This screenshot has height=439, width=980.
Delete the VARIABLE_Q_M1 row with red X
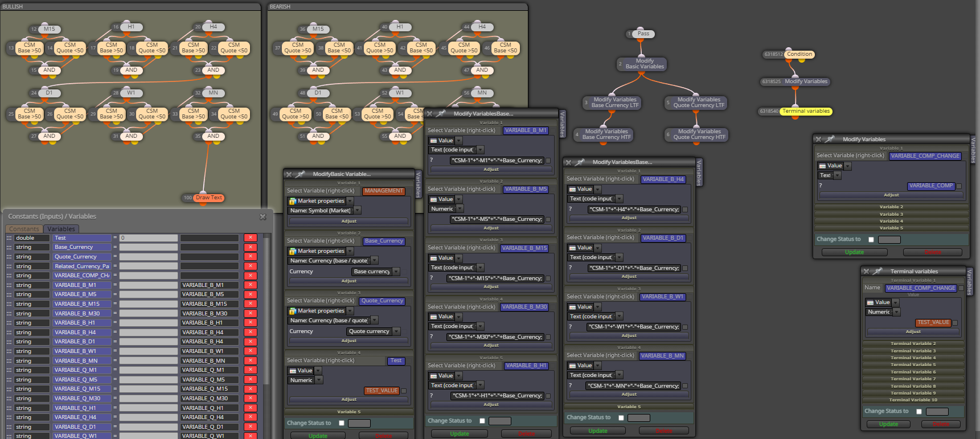(250, 370)
